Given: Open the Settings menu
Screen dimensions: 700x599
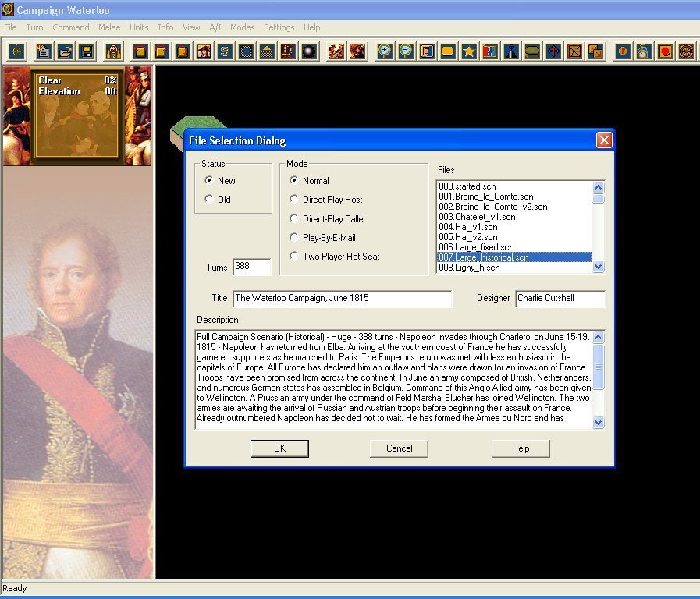Looking at the screenshot, I should (x=279, y=27).
